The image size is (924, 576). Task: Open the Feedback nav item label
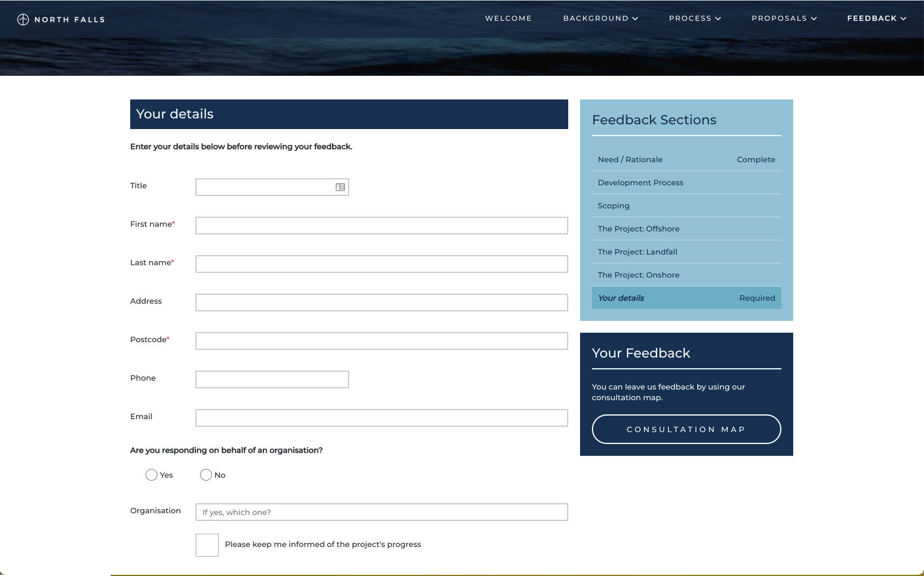click(872, 18)
